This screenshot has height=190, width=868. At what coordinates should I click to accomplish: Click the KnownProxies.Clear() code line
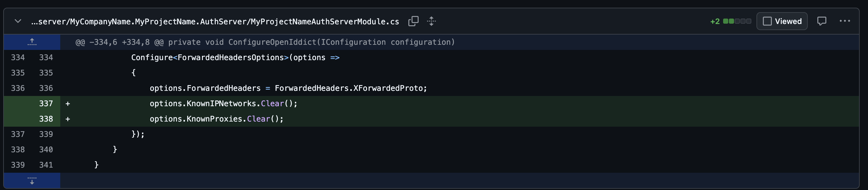click(x=216, y=119)
